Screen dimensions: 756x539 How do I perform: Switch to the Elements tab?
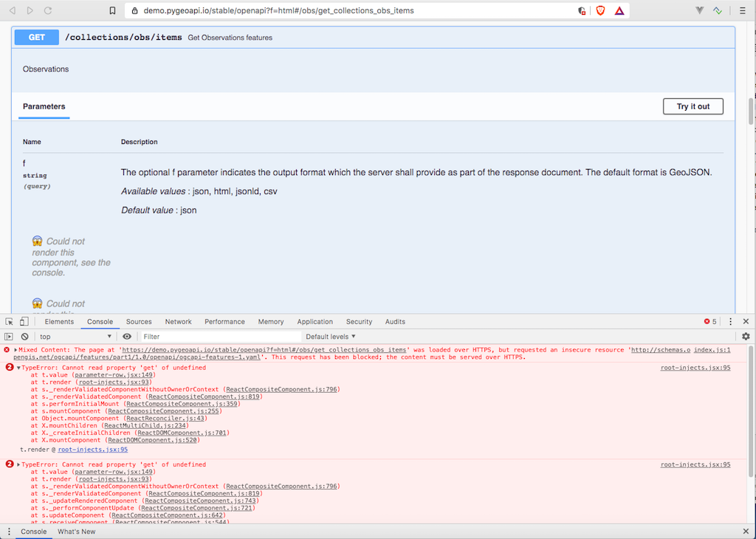click(x=59, y=322)
